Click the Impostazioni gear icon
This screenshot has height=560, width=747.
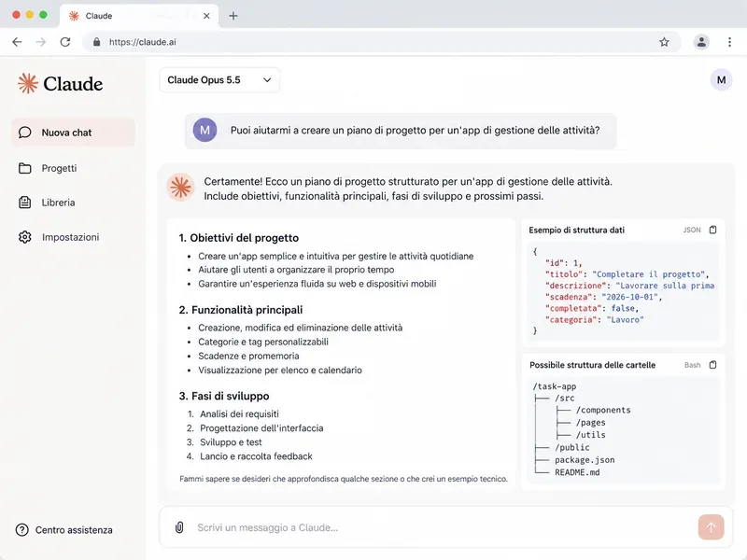tap(25, 237)
